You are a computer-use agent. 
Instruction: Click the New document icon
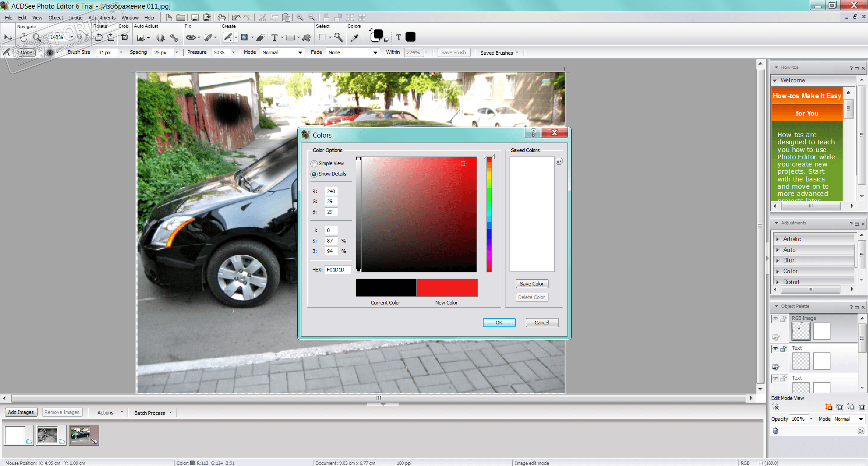click(x=169, y=18)
